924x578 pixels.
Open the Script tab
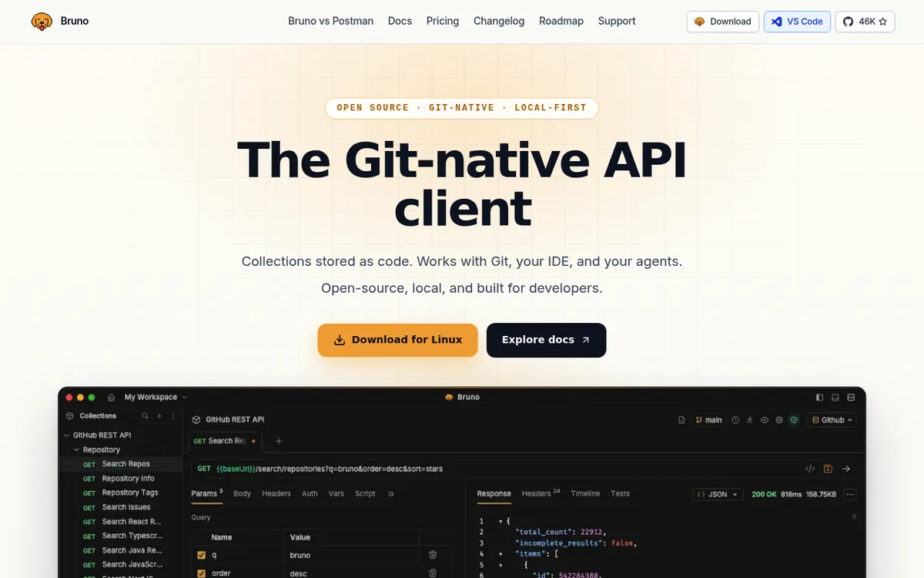[x=365, y=494]
